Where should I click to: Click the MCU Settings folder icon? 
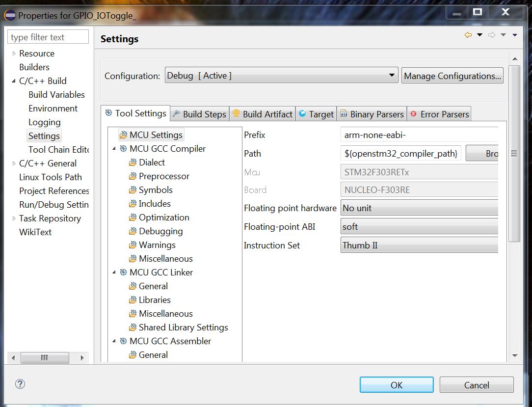point(124,135)
